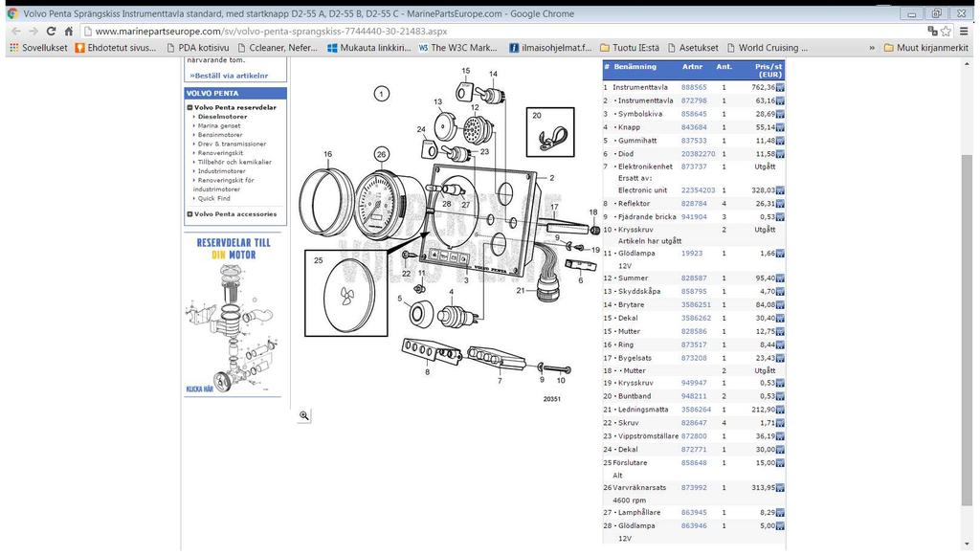Viewport: 980px width, 556px height.
Task: Add Reflektor 828784 to cart
Action: [780, 204]
